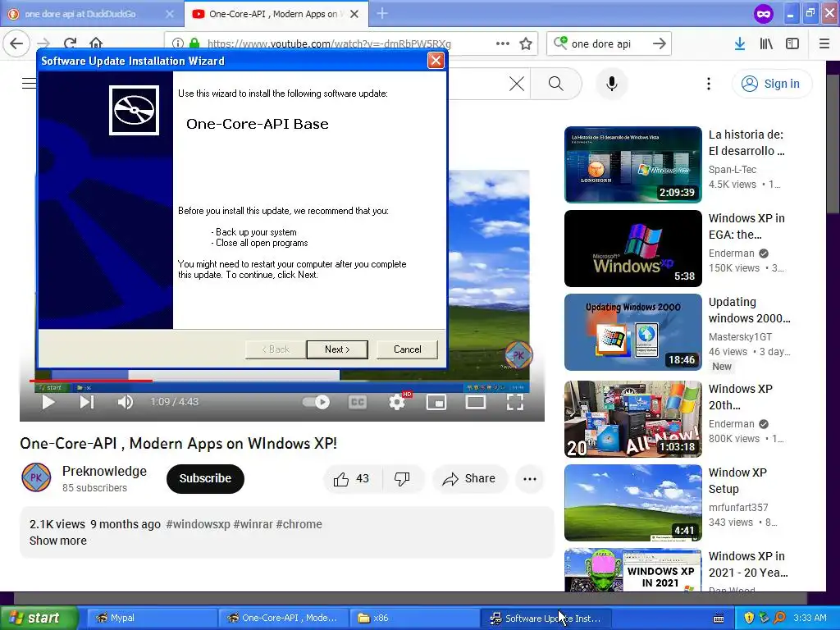Open a new browser tab
The width and height of the screenshot is (840, 630).
click(382, 13)
